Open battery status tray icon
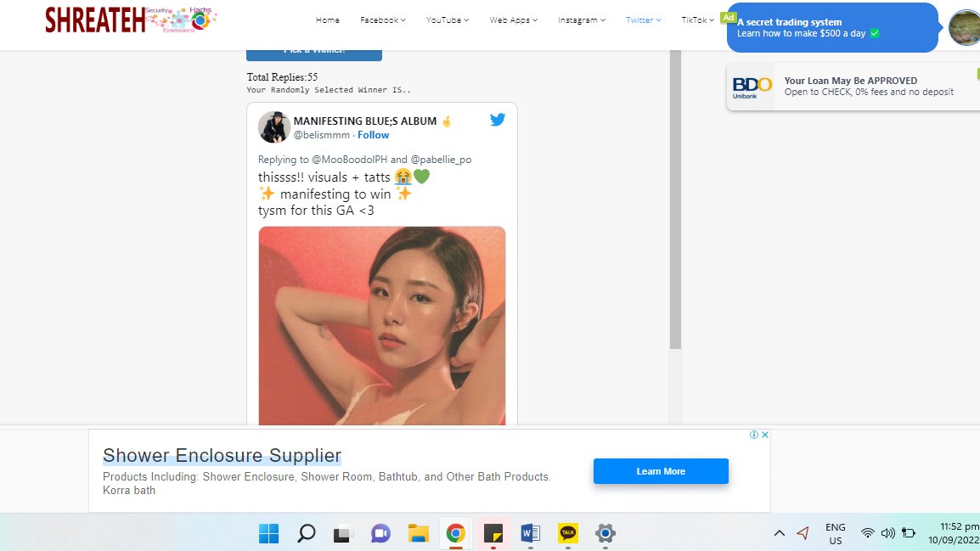The height and width of the screenshot is (551, 980). [x=909, y=533]
